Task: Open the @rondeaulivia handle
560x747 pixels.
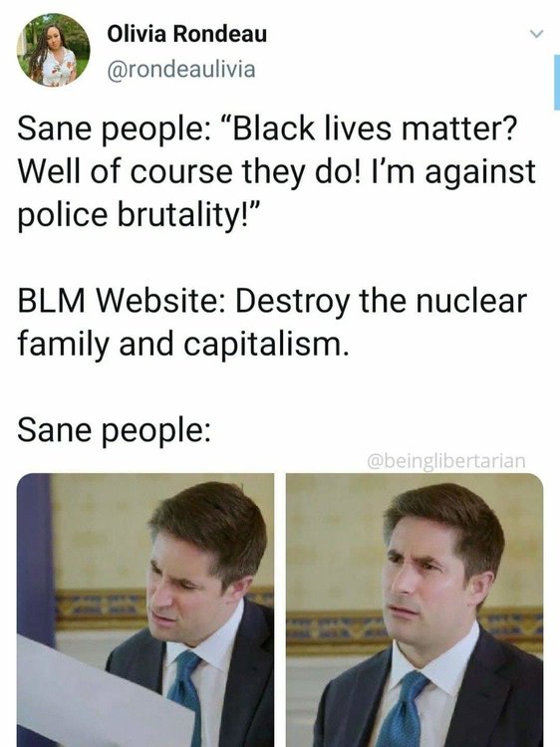Action: click(181, 70)
